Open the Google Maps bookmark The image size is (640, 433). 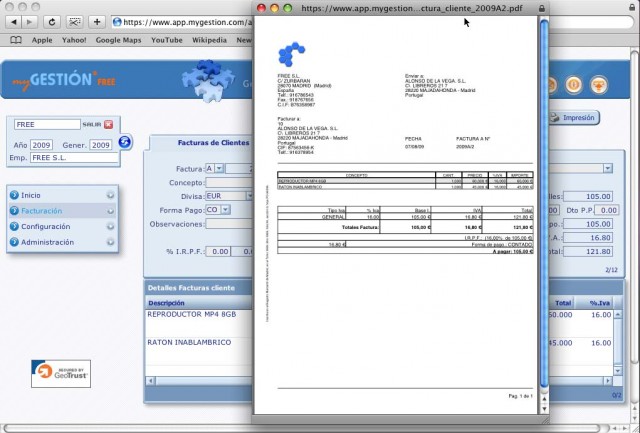coord(118,40)
